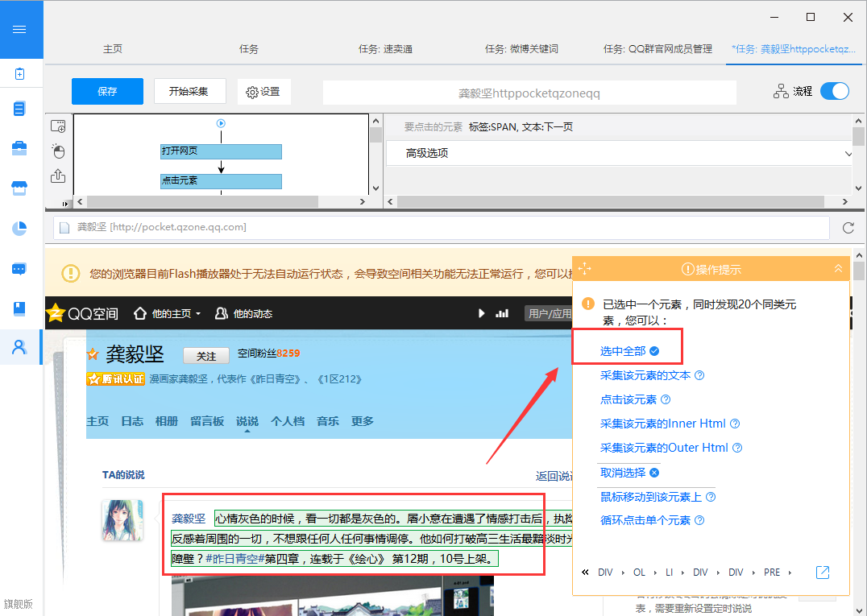This screenshot has width=867, height=616.
Task: Choose 鼠标移动到该元素上 option
Action: pyautogui.click(x=651, y=497)
